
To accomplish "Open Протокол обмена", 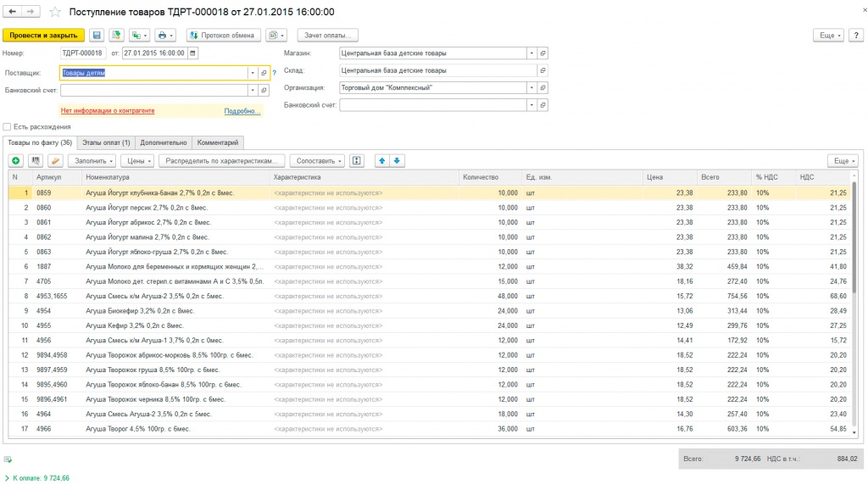I will coord(223,36).
